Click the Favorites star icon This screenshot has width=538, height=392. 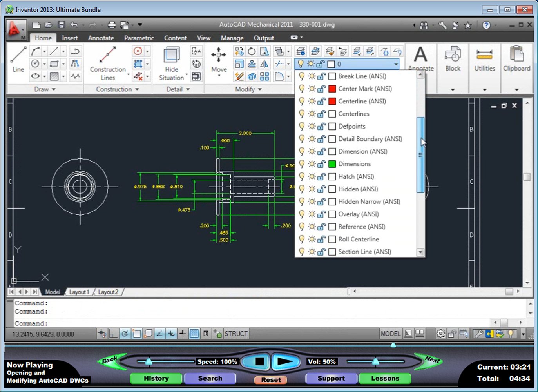(467, 25)
